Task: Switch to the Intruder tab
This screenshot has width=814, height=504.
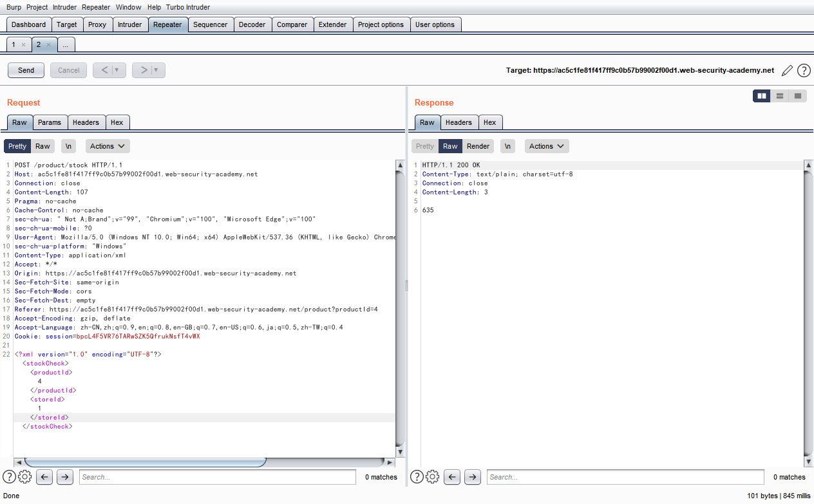Action: pos(129,24)
